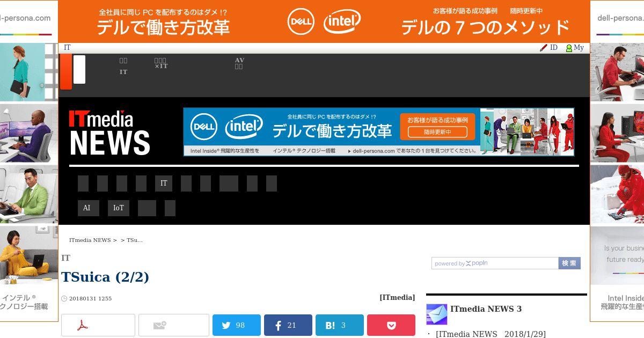Viewport: 644px width, 338px height.
Task: Click the Hatena B! bookmark button showing 3
Action: click(x=340, y=325)
